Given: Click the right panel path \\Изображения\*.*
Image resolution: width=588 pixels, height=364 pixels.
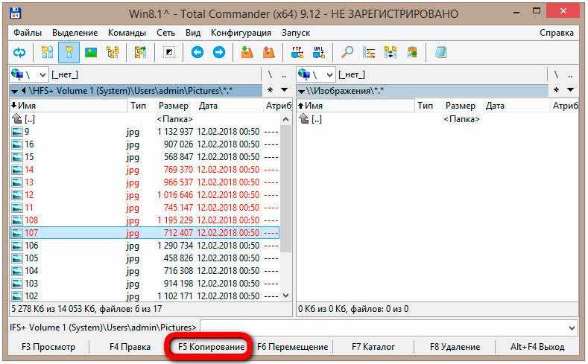Looking at the screenshot, I should pos(345,91).
